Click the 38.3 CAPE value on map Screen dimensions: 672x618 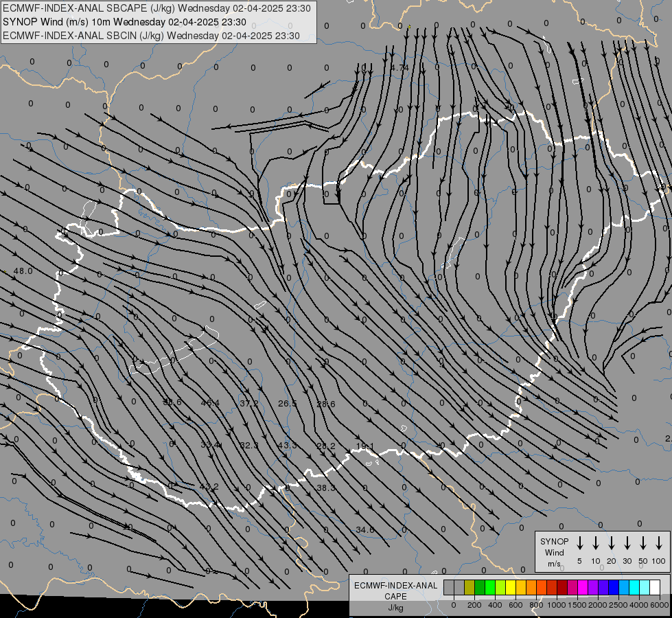click(326, 488)
